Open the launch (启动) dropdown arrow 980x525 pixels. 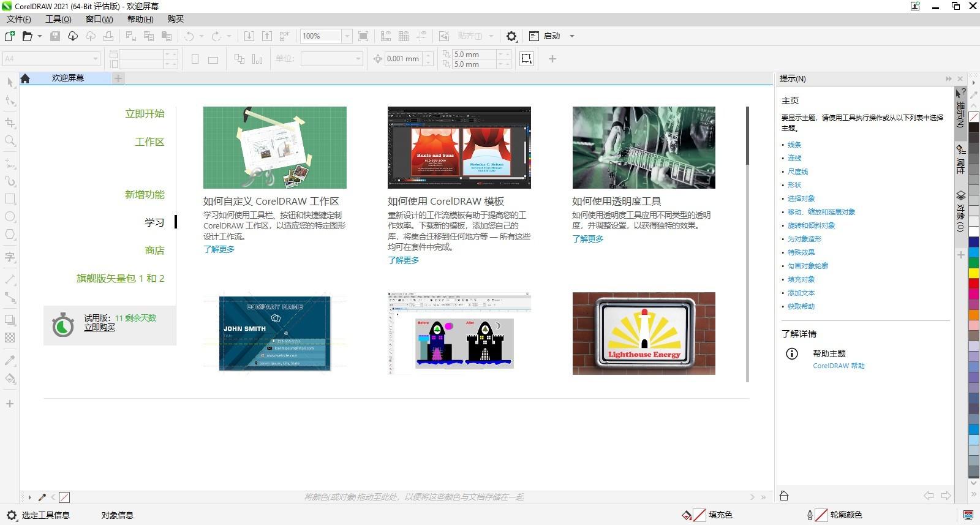tap(572, 36)
